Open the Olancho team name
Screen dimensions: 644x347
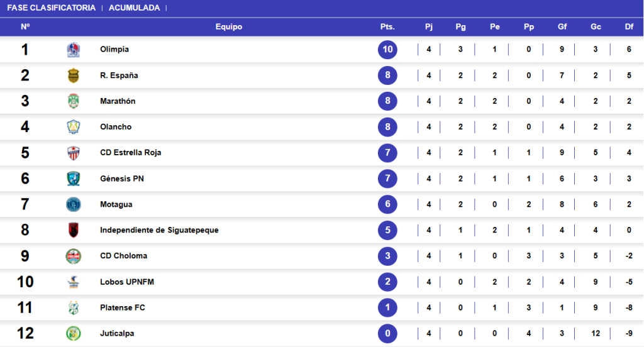click(116, 127)
